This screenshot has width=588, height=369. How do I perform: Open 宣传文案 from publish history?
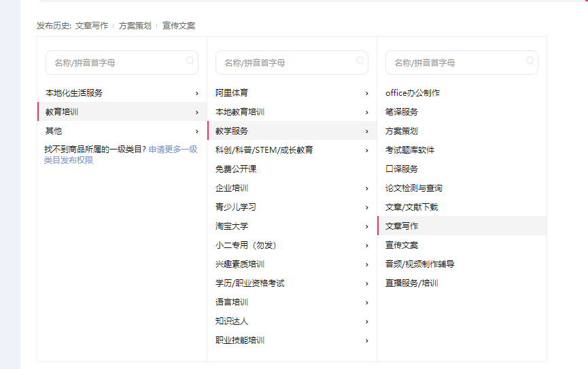click(x=178, y=26)
